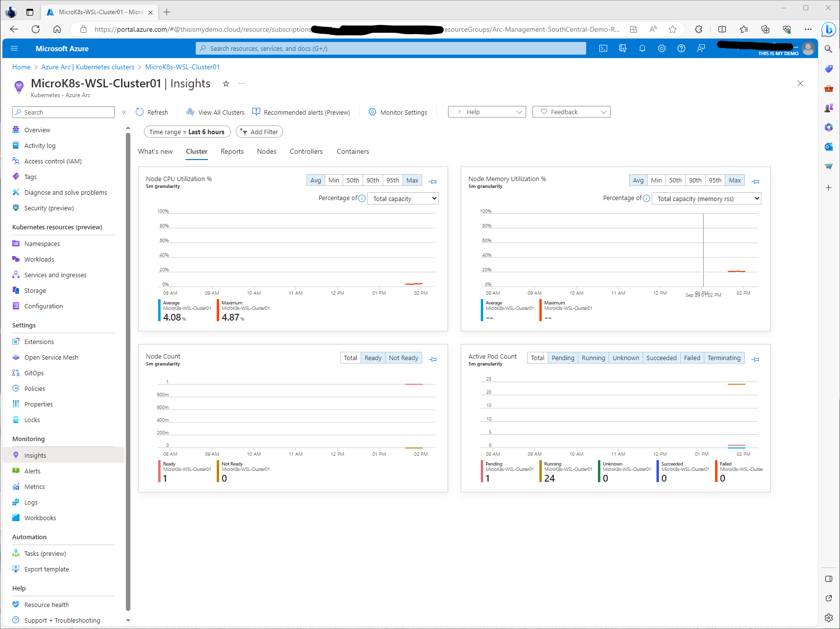Click the Refresh button

click(152, 112)
